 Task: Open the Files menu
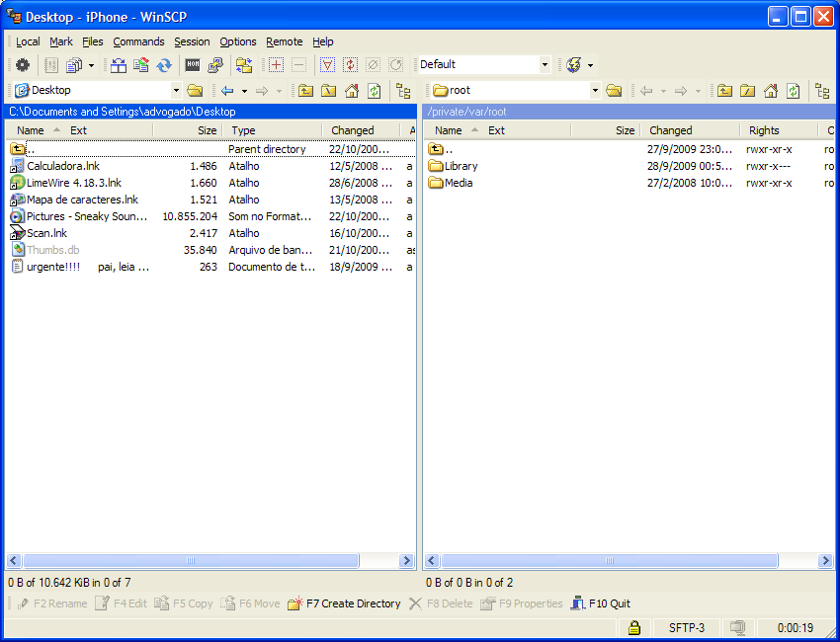click(x=93, y=41)
